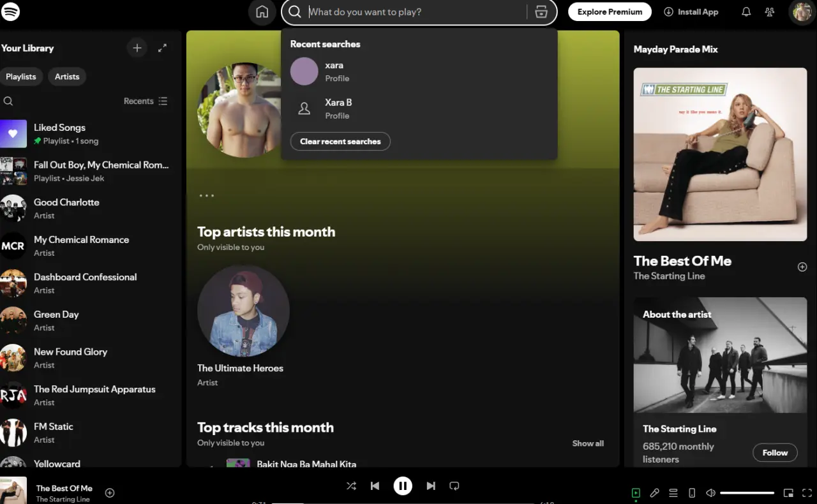Open Green Day artist
This screenshot has width=817, height=504.
click(89, 320)
